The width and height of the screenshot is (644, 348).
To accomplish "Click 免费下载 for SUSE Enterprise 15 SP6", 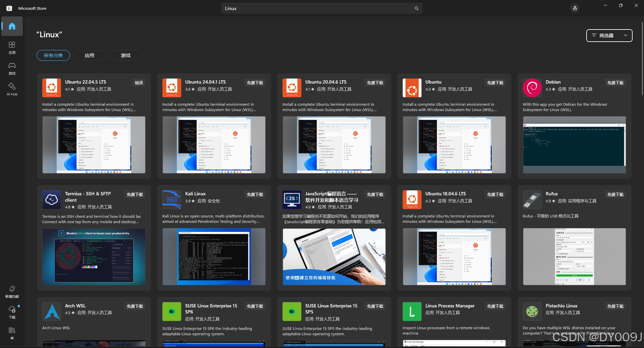I will tap(255, 306).
